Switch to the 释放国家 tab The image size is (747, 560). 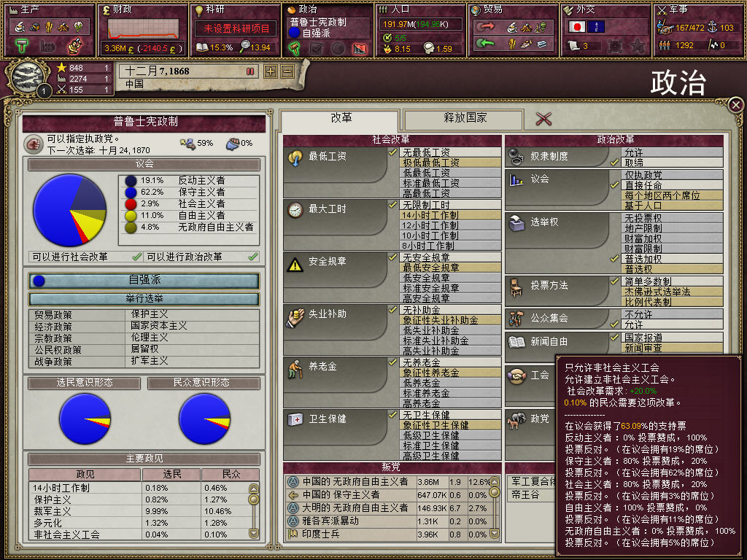click(x=464, y=118)
